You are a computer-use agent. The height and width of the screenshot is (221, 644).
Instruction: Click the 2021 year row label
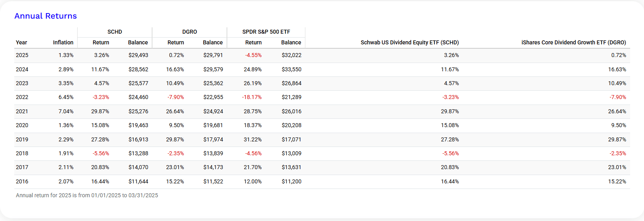tap(22, 111)
